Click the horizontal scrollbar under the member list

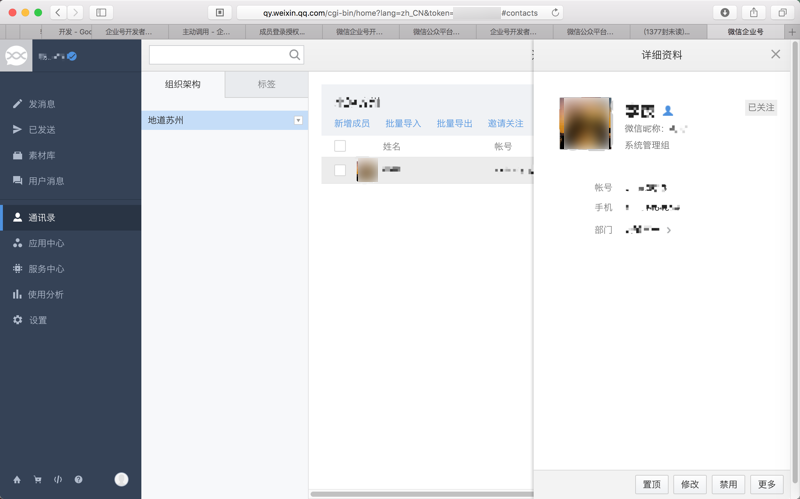tap(422, 494)
